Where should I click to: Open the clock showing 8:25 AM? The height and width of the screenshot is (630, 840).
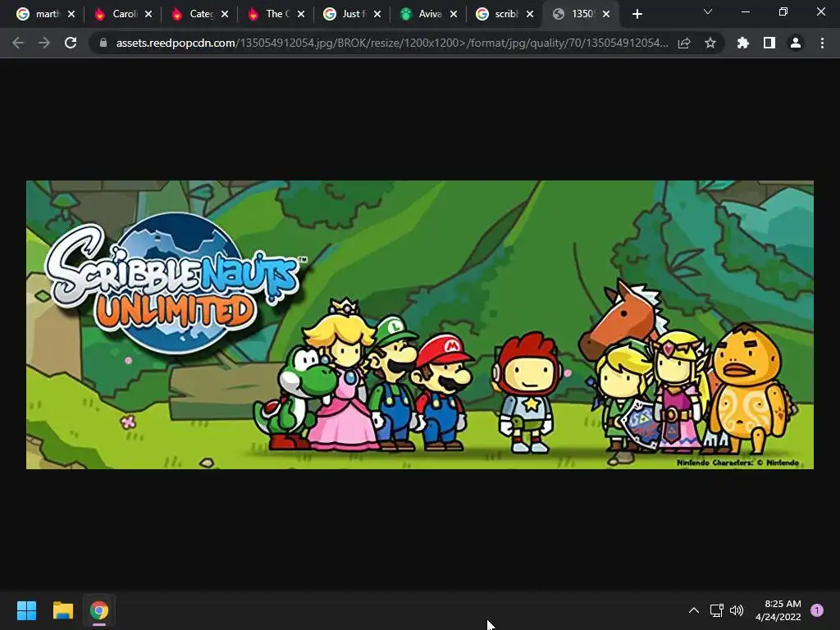[778, 610]
